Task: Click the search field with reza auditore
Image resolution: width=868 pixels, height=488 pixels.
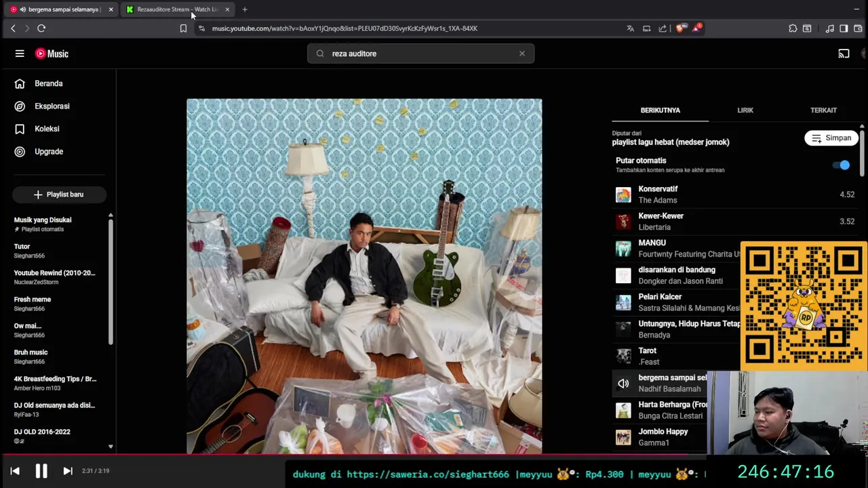Action: tap(420, 54)
